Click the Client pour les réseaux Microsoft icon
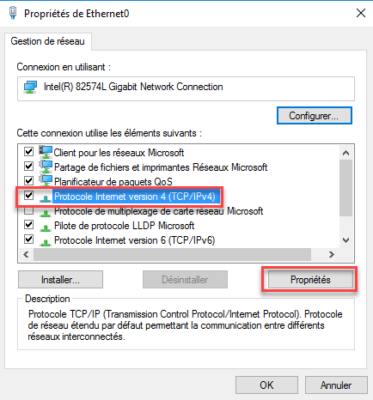 pos(45,152)
